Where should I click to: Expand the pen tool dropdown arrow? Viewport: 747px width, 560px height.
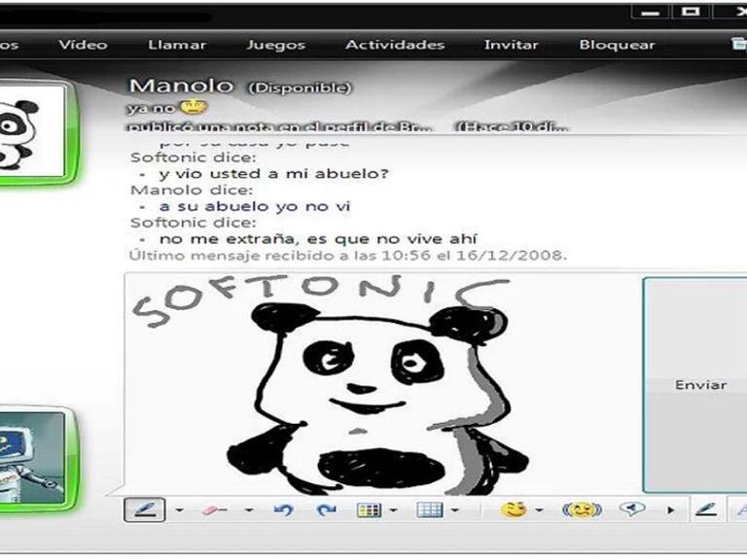pyautogui.click(x=179, y=510)
